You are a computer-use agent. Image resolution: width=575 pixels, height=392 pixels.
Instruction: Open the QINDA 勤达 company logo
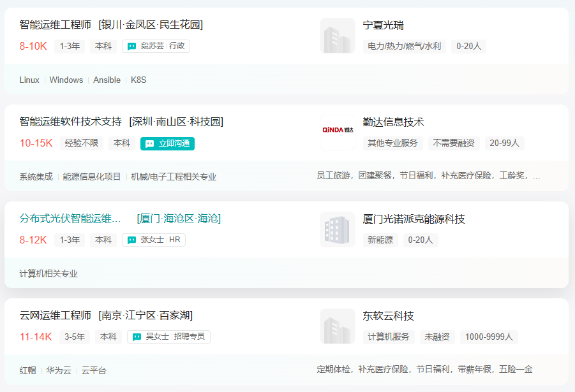pyautogui.click(x=338, y=133)
